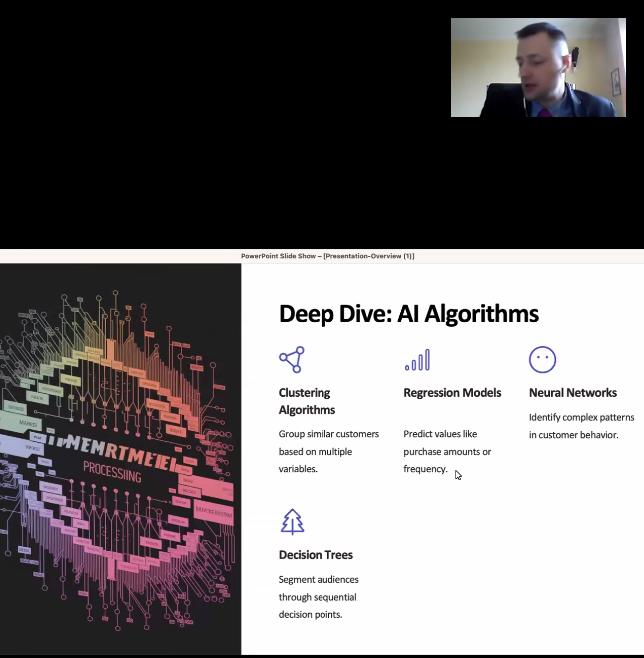Click the Neural Networks face icon
The width and height of the screenshot is (644, 658).
click(542, 360)
